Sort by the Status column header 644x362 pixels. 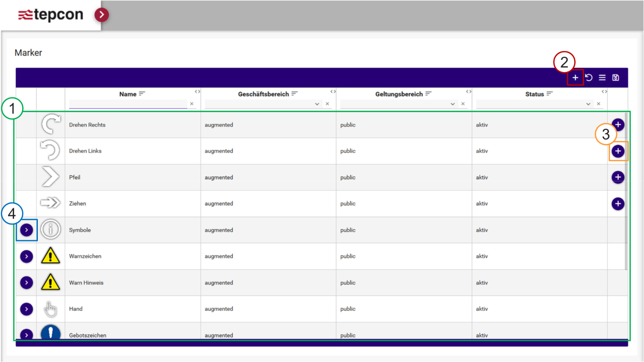pos(535,94)
